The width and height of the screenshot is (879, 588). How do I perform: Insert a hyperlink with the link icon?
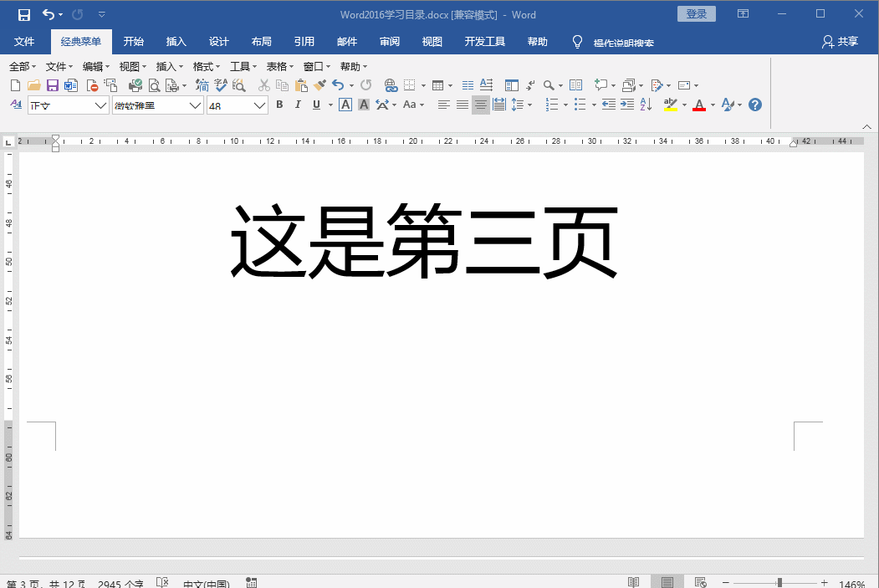[391, 85]
